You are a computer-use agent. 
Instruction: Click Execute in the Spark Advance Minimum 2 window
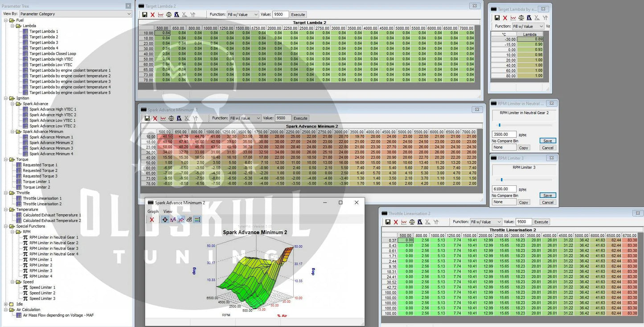click(300, 119)
